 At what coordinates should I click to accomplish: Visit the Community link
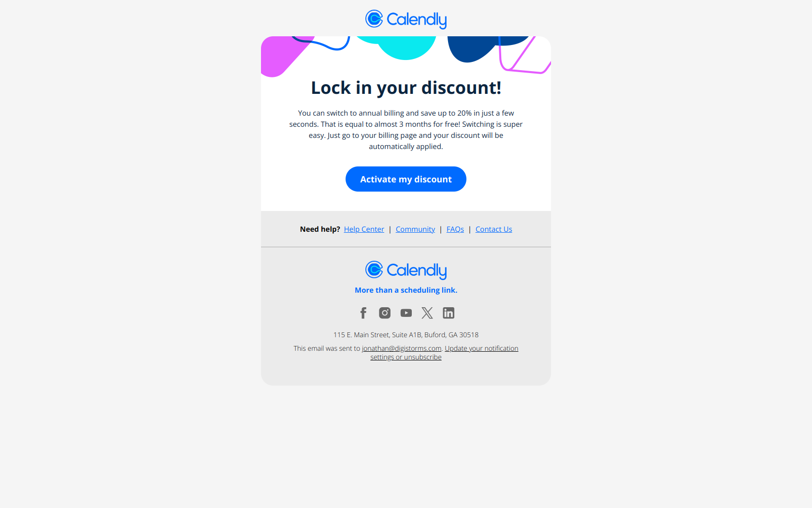click(415, 229)
